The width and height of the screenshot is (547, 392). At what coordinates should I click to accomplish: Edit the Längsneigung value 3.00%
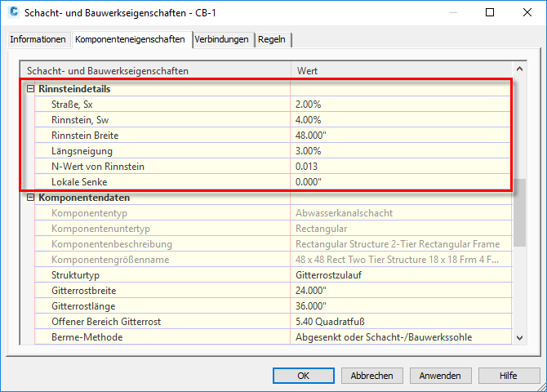tap(401, 151)
